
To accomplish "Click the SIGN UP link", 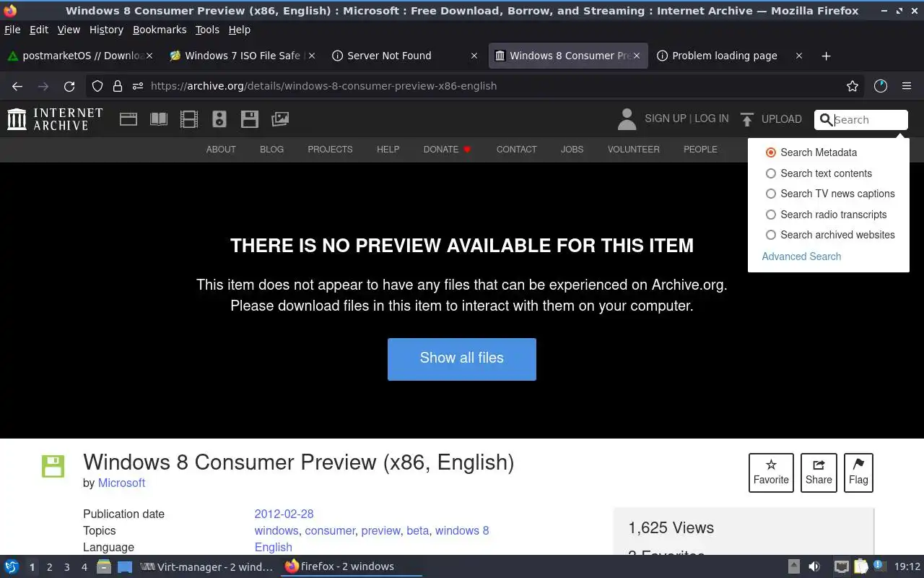I will pyautogui.click(x=666, y=118).
